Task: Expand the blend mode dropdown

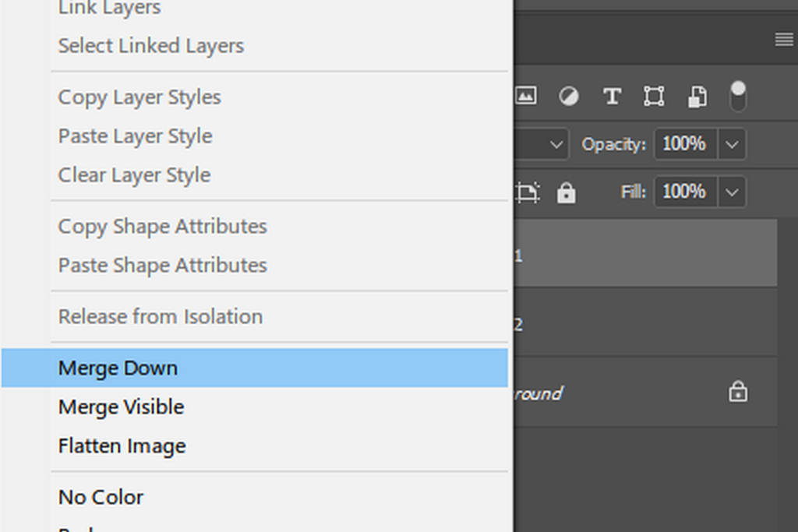Action: [x=556, y=145]
